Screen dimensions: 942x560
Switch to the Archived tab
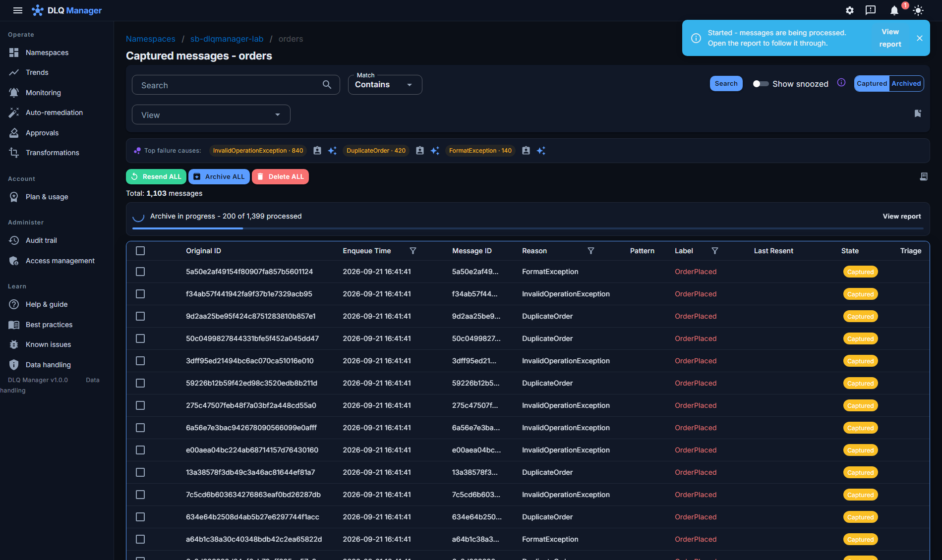coord(906,84)
